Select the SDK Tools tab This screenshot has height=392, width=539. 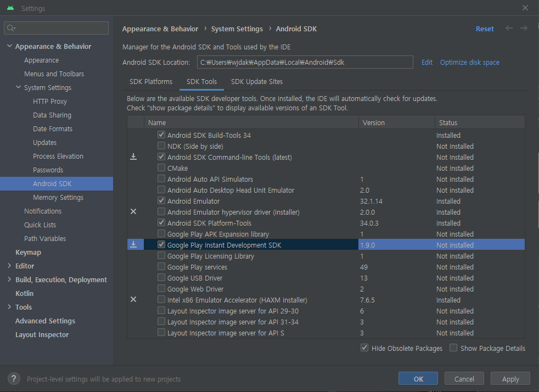click(202, 81)
